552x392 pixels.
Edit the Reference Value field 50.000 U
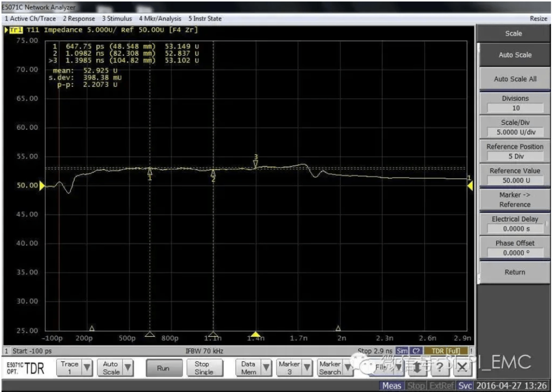pyautogui.click(x=515, y=180)
